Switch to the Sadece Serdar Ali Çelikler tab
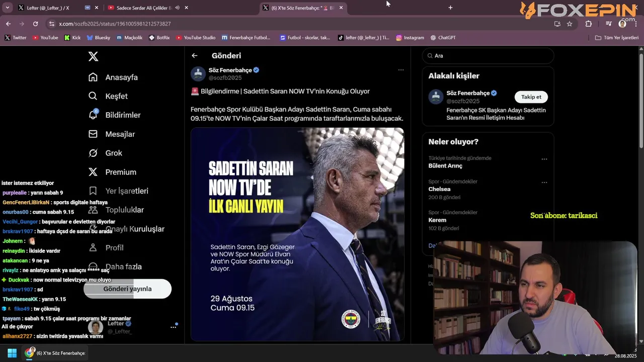644x362 pixels. click(143, 8)
